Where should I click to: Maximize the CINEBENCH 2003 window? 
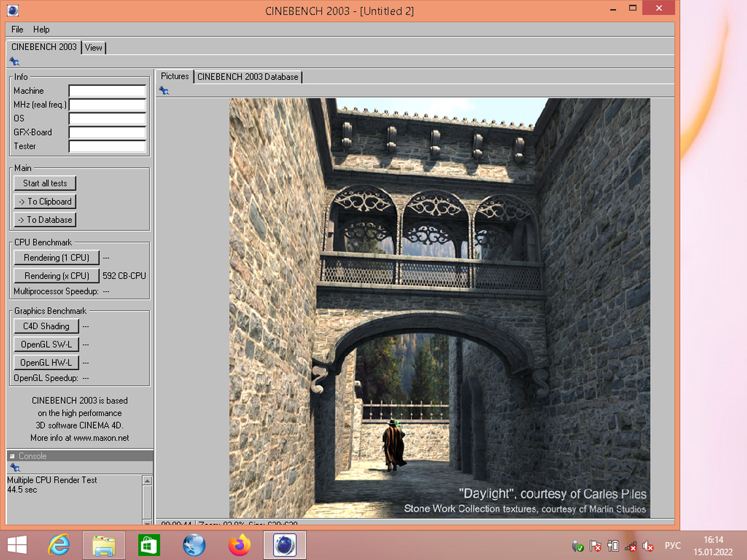(633, 8)
